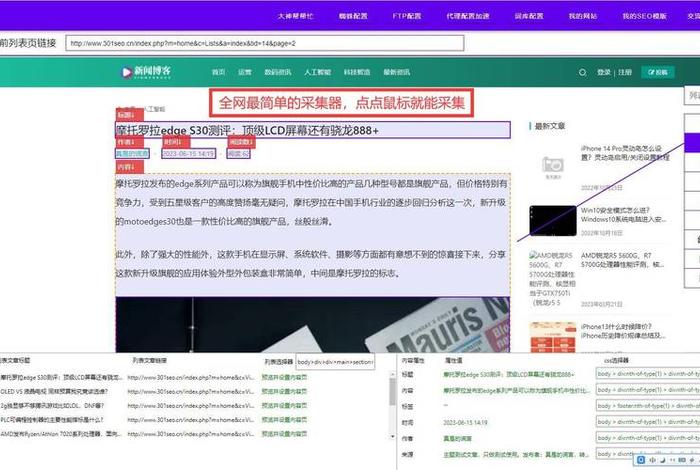Viewport: 700px width, 470px height.
Task: Open the 蜘蛛配置 menu item
Action: pos(353,16)
